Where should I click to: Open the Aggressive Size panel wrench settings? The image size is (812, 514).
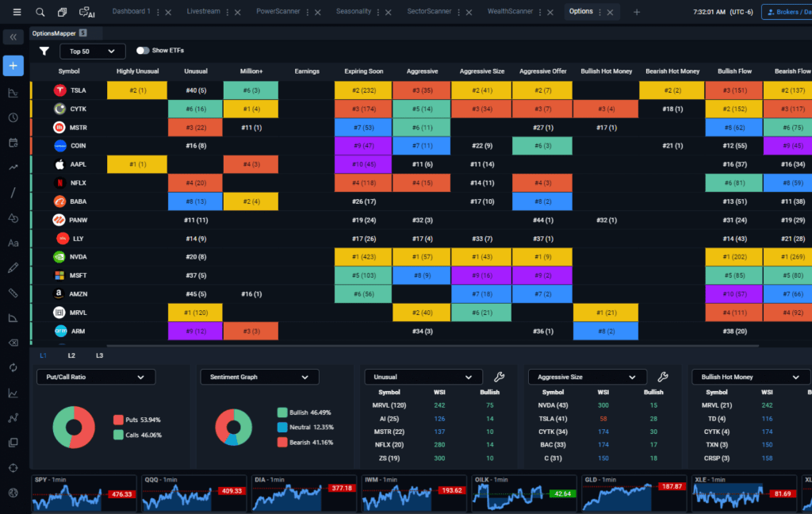pos(663,377)
